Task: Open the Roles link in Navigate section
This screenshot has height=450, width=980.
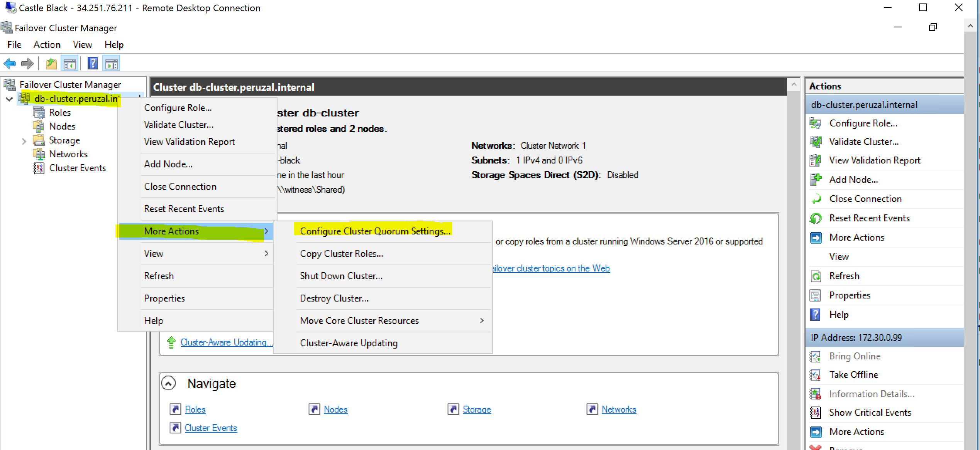Action: click(x=195, y=410)
